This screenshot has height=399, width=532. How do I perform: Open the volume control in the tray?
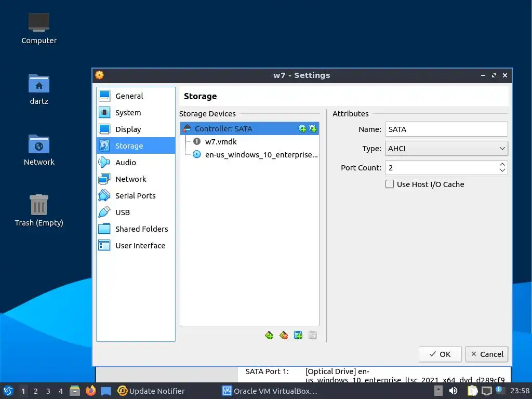pos(453,391)
